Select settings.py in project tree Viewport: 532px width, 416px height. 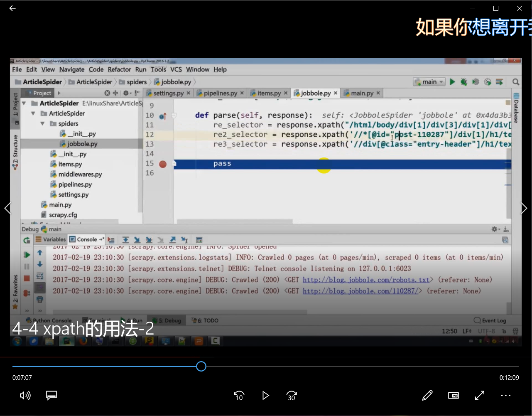69,194
